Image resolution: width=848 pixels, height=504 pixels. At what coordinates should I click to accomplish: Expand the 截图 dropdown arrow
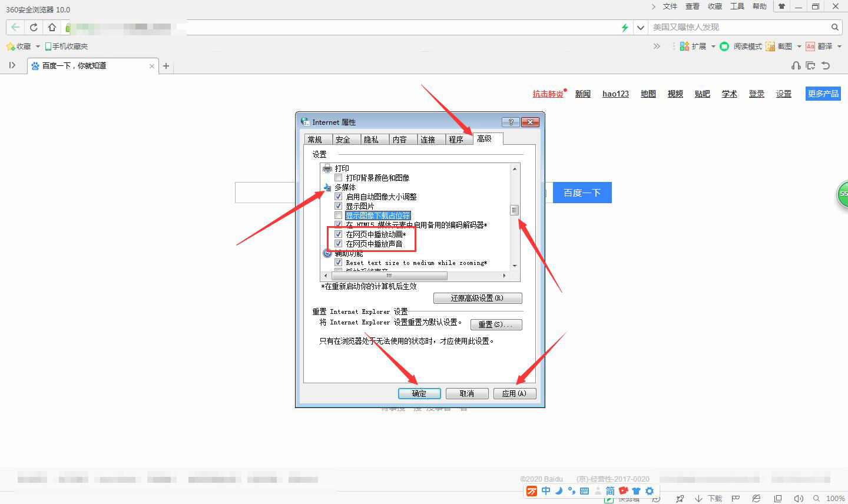pos(799,47)
